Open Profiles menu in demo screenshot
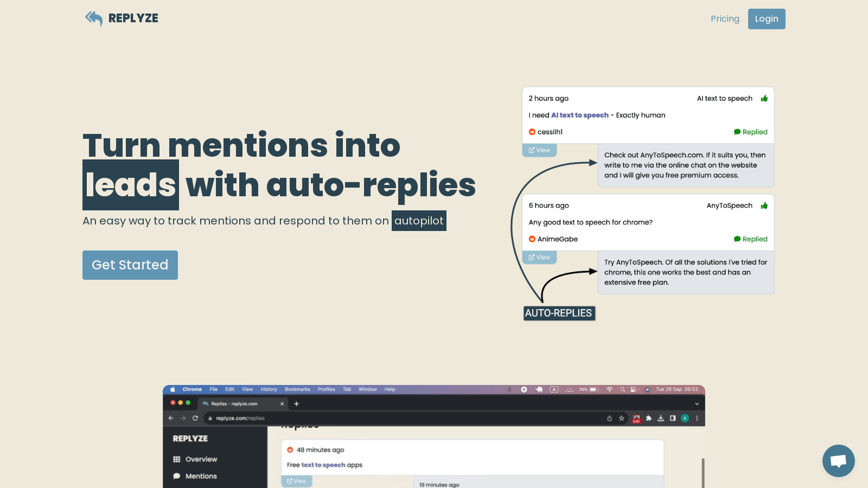Screen dimensions: 868x488 pos(326,389)
